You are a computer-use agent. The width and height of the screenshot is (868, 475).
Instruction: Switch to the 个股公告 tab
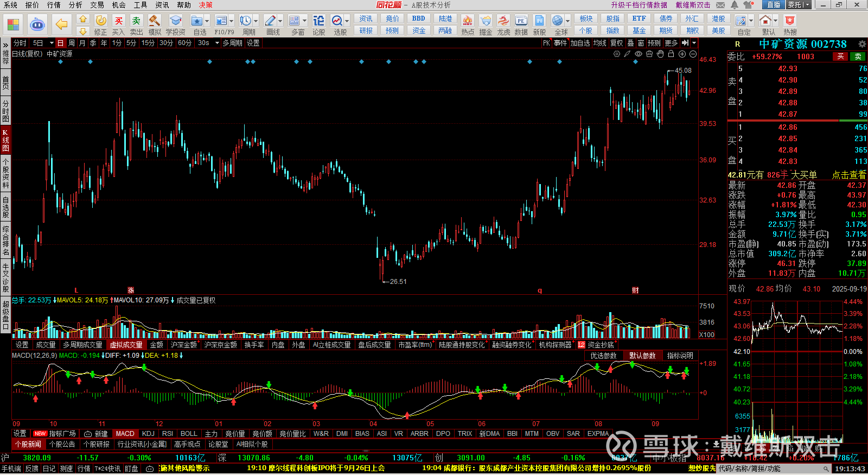coord(62,444)
